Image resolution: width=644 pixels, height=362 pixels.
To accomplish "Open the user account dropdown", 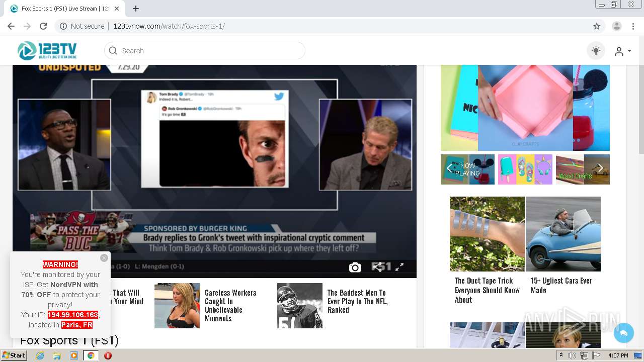I will (623, 51).
